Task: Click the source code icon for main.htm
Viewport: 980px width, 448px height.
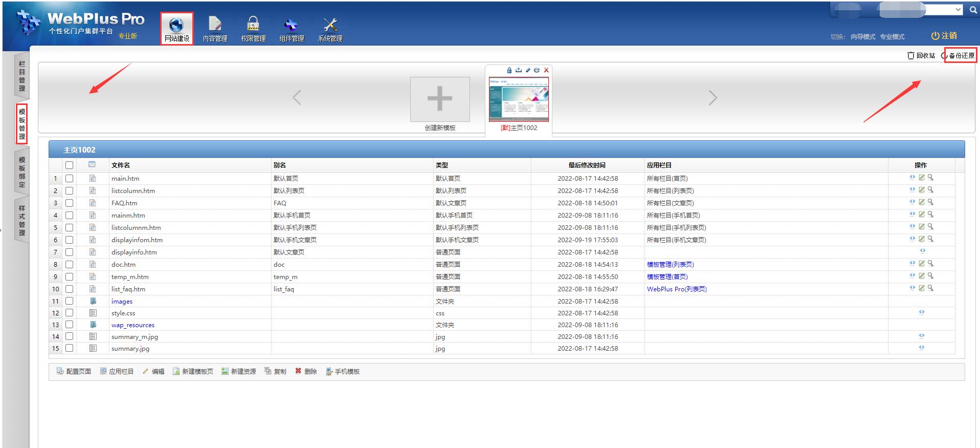Action: 912,177
